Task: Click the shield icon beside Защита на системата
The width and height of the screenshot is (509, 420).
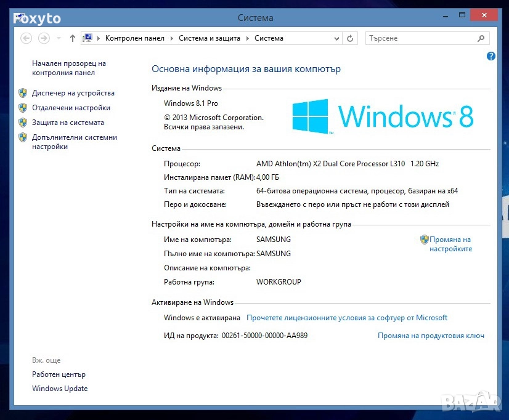Action: pyautogui.click(x=23, y=123)
